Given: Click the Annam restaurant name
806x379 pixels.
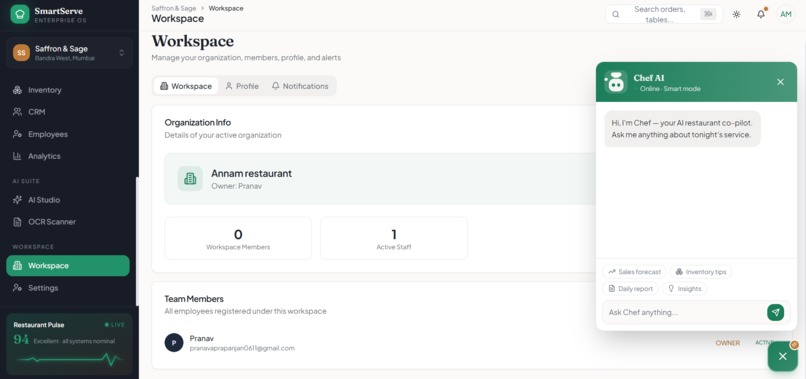Looking at the screenshot, I should point(251,173).
